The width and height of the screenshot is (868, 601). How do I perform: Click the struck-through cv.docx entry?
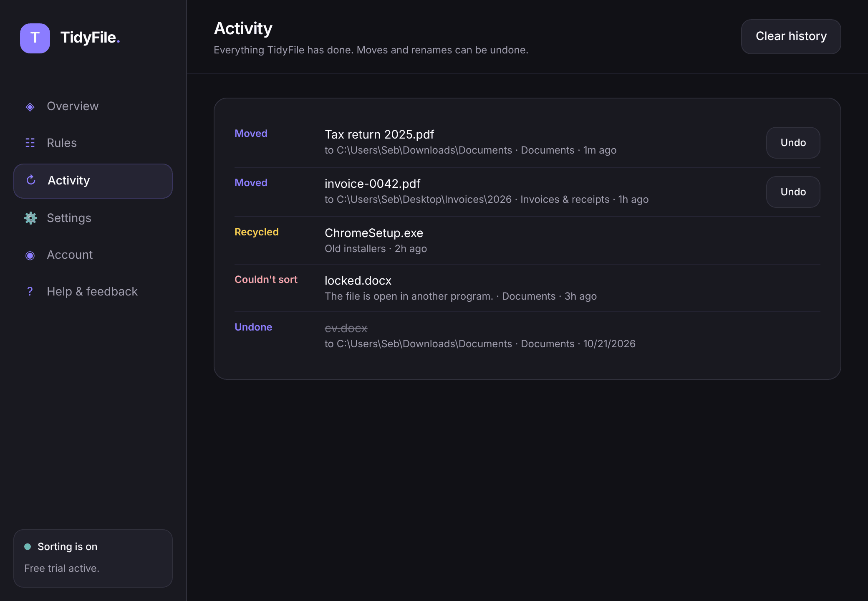coord(346,328)
